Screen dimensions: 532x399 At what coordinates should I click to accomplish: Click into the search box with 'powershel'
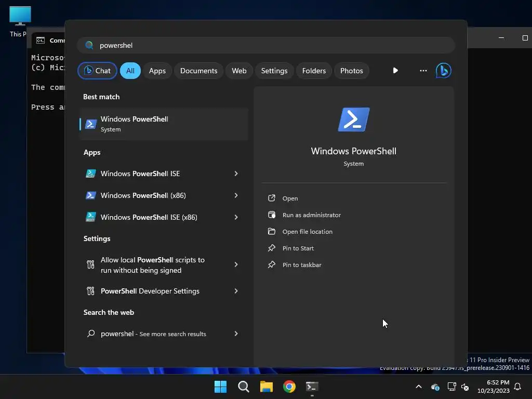(x=266, y=45)
